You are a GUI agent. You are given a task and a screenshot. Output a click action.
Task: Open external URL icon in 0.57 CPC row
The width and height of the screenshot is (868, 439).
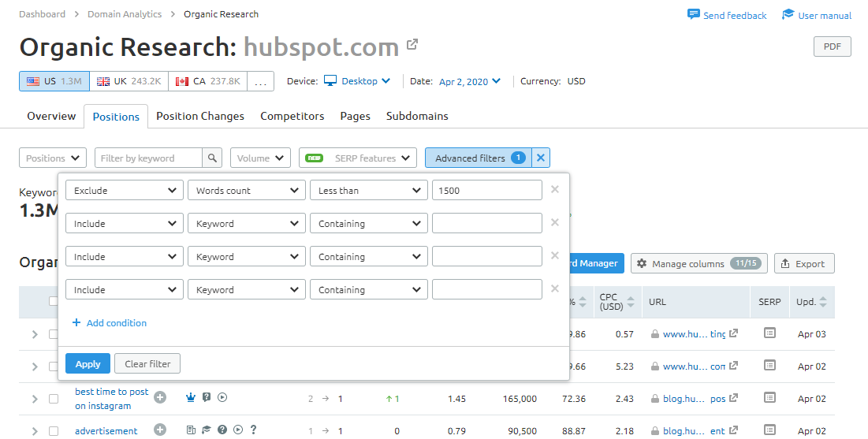tap(733, 333)
